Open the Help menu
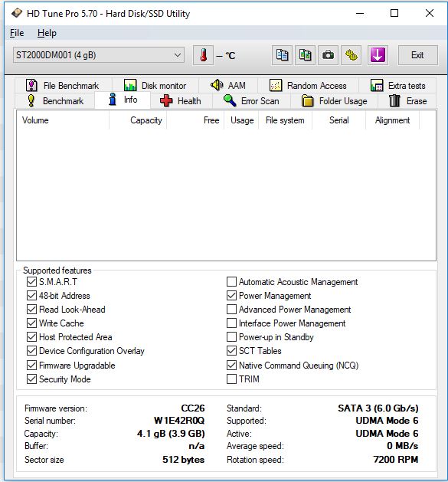 pyautogui.click(x=47, y=33)
